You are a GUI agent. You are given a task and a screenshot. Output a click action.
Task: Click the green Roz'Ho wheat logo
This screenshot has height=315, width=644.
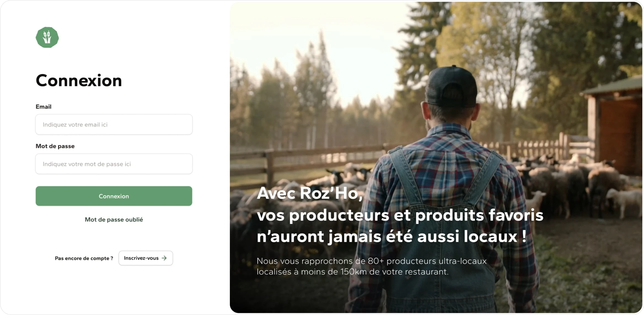47,37
